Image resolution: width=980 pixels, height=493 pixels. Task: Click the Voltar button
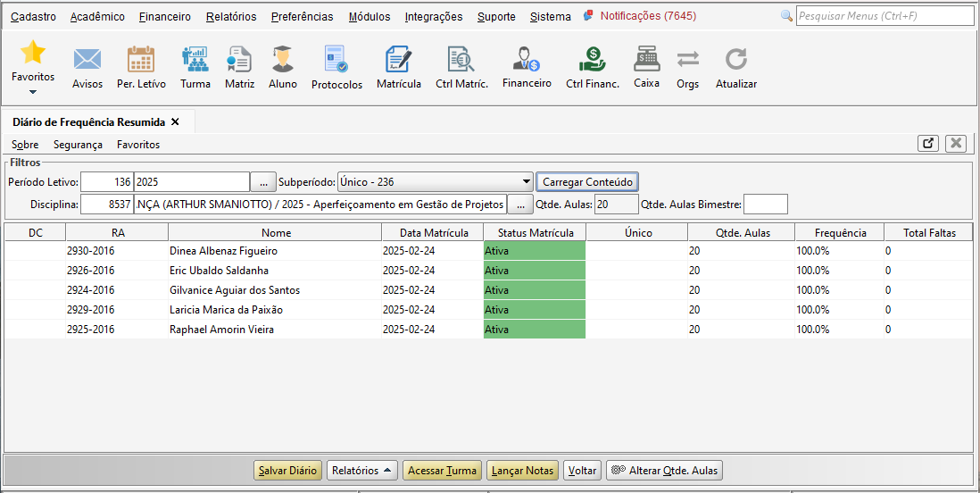click(x=582, y=471)
